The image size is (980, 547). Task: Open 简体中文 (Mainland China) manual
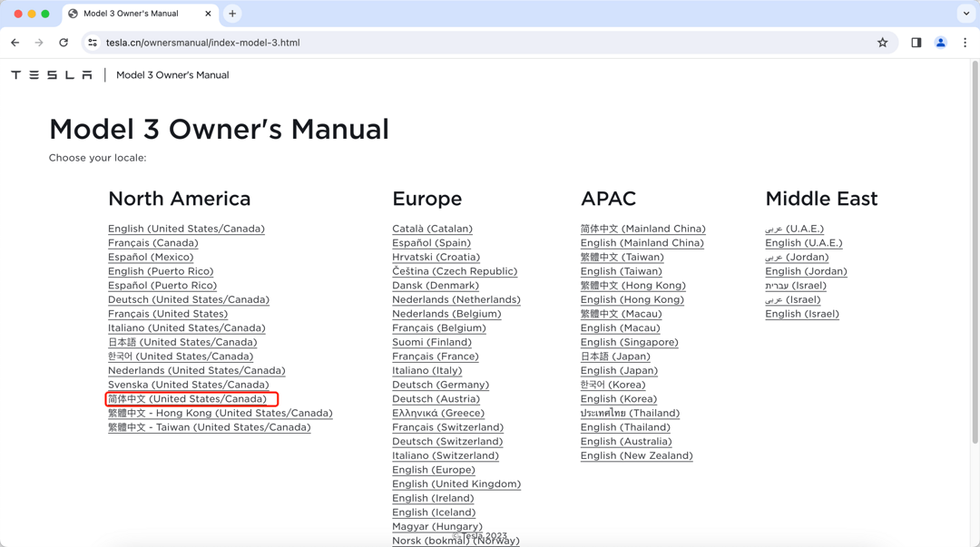tap(643, 229)
